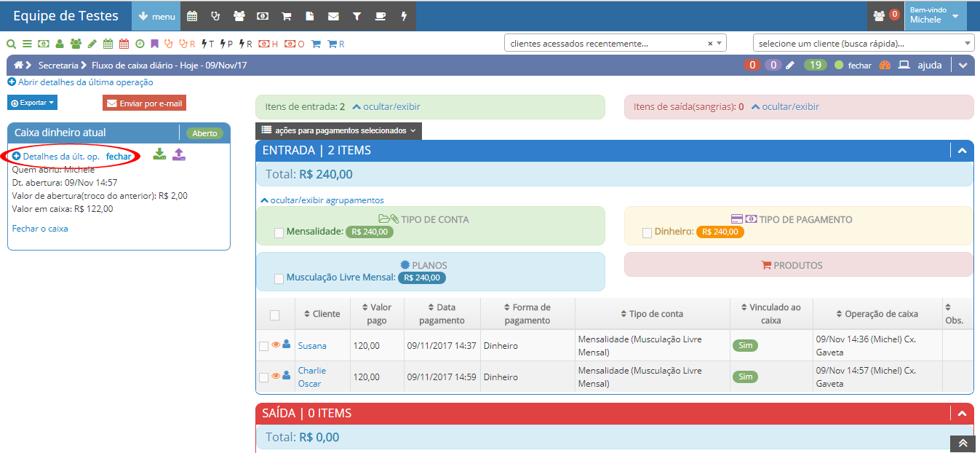Viewport: 980px width, 453px height.
Task: Click the orange eye icon in Susana's row
Action: [276, 344]
